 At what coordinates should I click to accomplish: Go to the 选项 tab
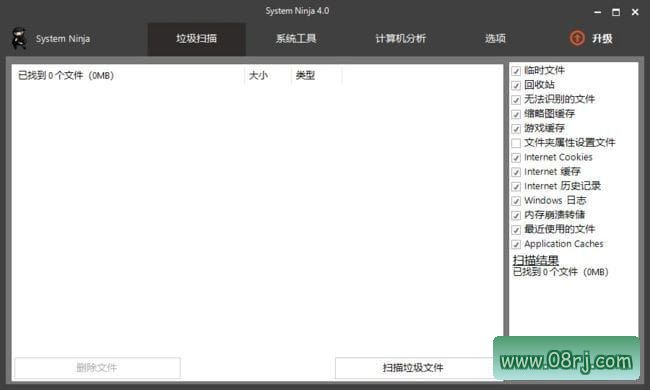tap(495, 39)
